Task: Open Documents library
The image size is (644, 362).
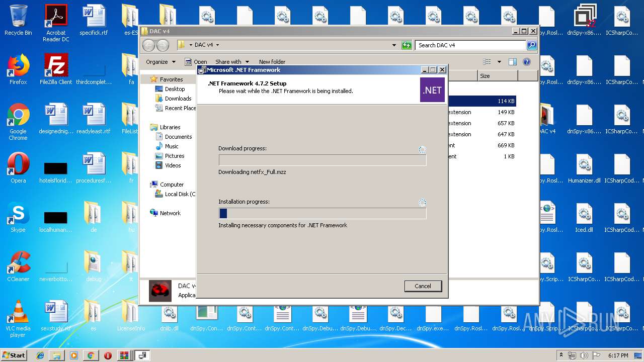Action: (178, 137)
